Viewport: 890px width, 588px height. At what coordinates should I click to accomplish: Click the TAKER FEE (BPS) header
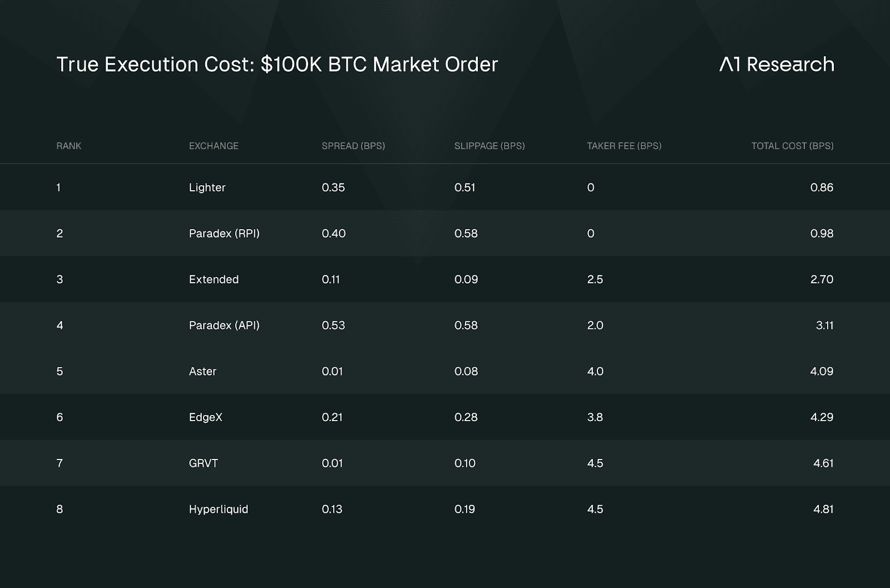pos(624,146)
